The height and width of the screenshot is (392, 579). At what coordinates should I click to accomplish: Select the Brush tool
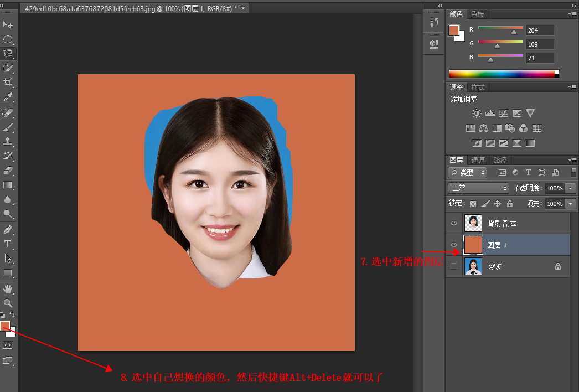coord(8,127)
